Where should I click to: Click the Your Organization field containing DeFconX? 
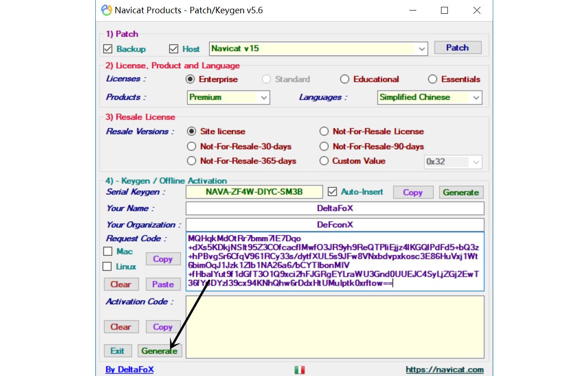pos(335,225)
